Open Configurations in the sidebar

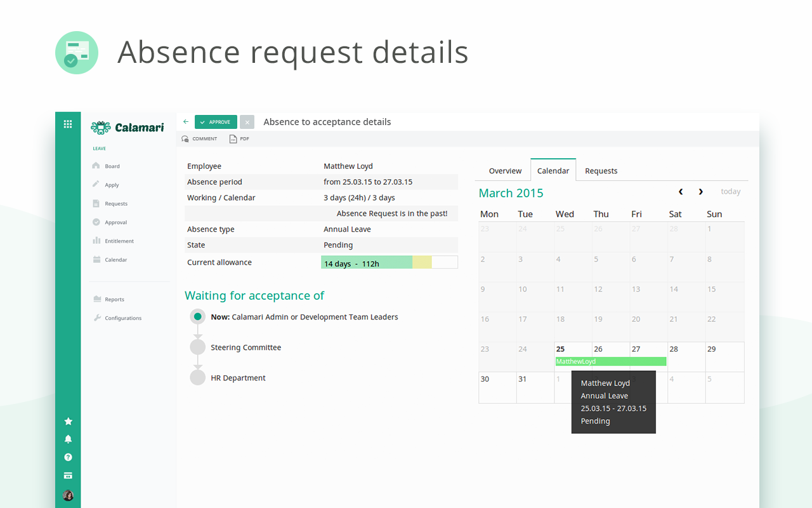122,318
